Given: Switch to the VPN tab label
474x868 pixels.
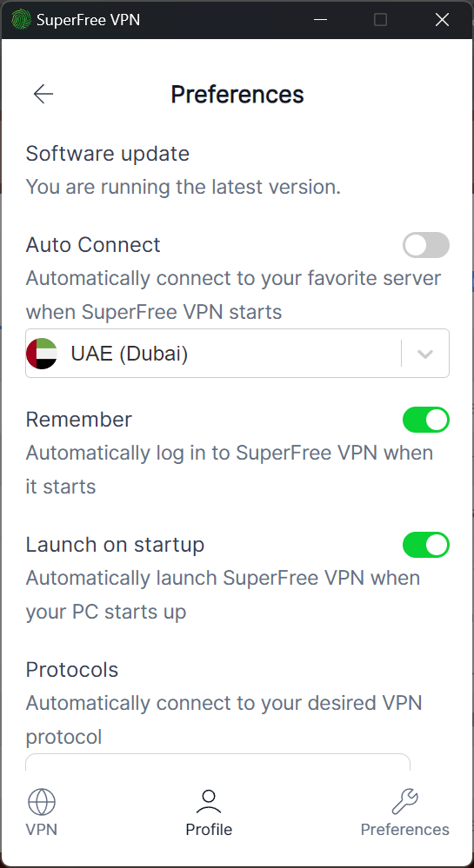Looking at the screenshot, I should [42, 829].
